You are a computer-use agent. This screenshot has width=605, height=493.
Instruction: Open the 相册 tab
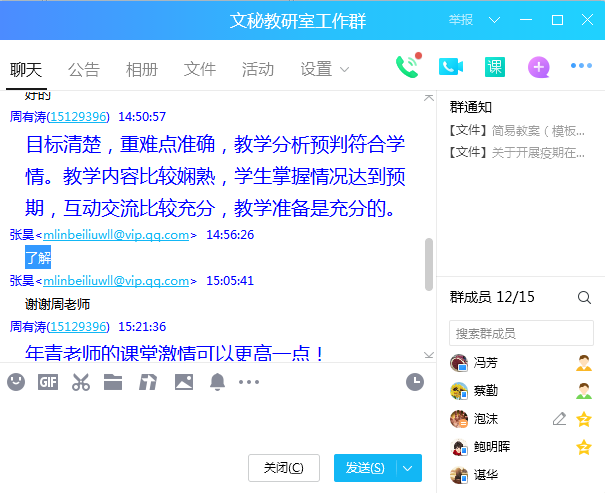click(142, 69)
